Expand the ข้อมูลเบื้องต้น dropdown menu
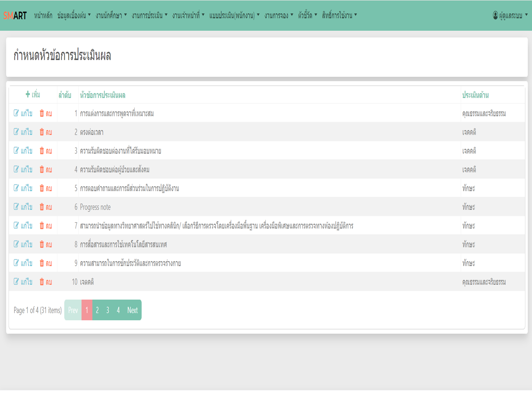The width and height of the screenshot is (532, 399). tap(74, 15)
